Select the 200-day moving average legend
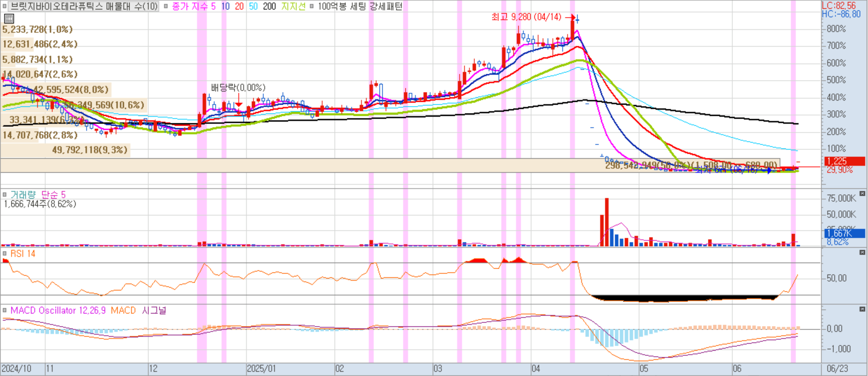 270,7
